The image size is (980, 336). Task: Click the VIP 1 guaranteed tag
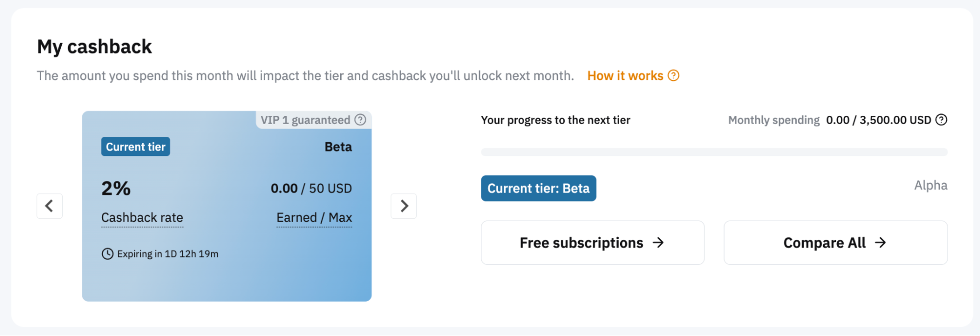(305, 120)
